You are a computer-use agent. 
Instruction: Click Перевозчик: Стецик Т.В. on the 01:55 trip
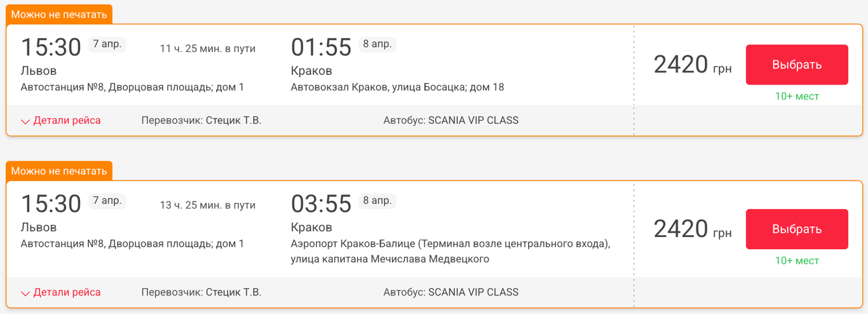201,121
